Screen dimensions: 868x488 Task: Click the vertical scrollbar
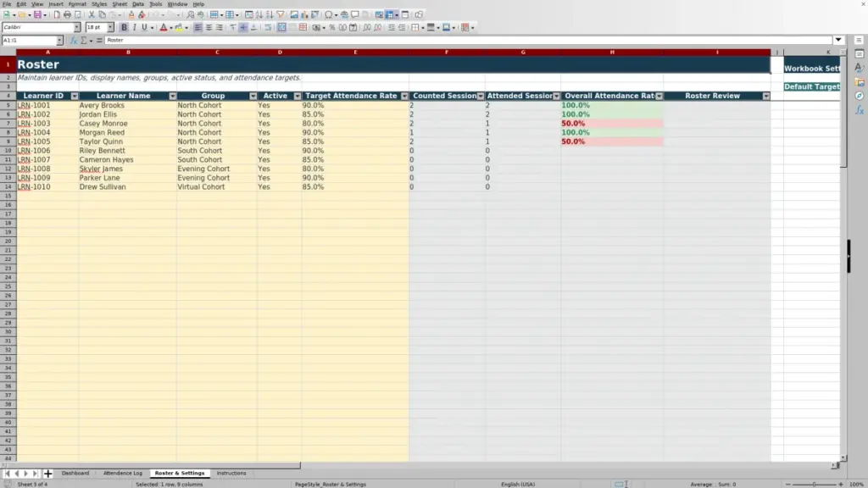click(x=843, y=254)
